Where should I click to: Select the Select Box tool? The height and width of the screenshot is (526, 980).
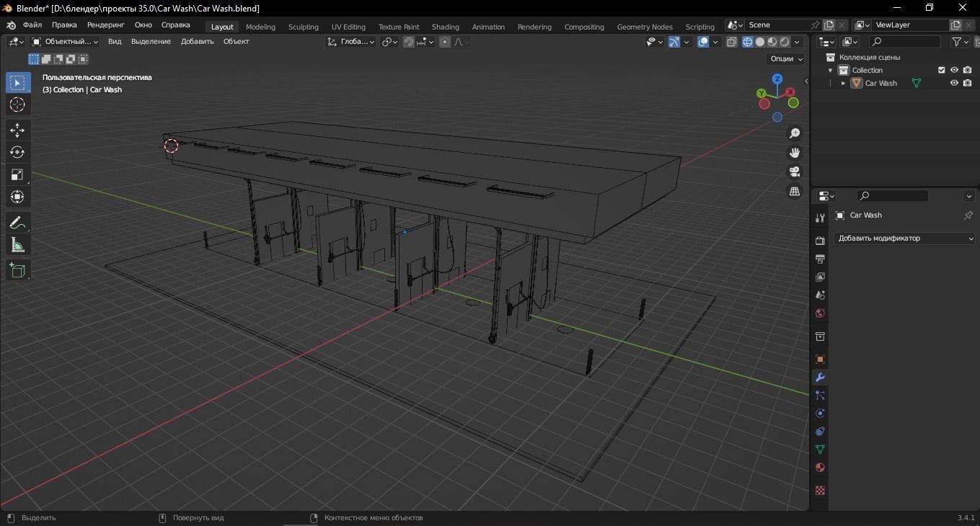pyautogui.click(x=17, y=83)
